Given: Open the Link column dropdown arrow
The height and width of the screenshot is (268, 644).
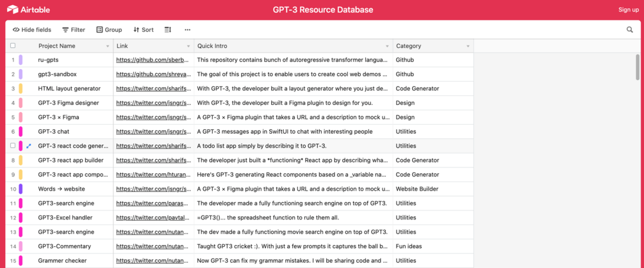Looking at the screenshot, I should coord(188,46).
